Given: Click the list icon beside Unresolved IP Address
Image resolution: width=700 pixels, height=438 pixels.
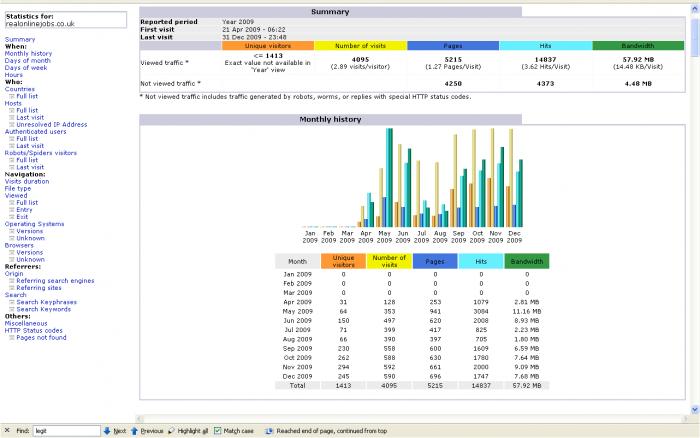Looking at the screenshot, I should [12, 124].
